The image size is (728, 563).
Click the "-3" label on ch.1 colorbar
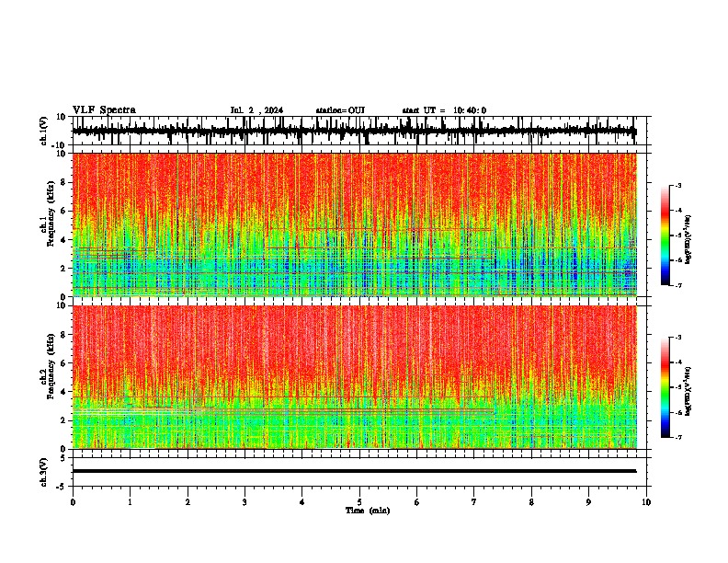[677, 186]
